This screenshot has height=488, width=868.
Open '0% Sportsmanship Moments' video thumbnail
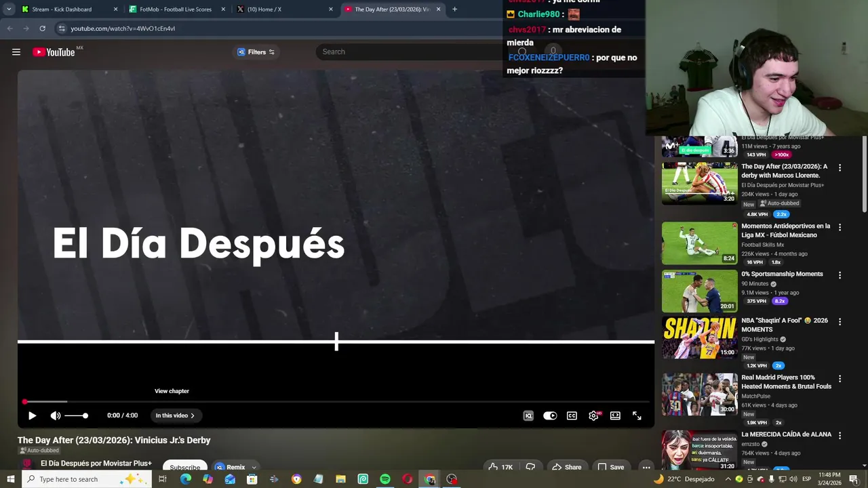699,291
